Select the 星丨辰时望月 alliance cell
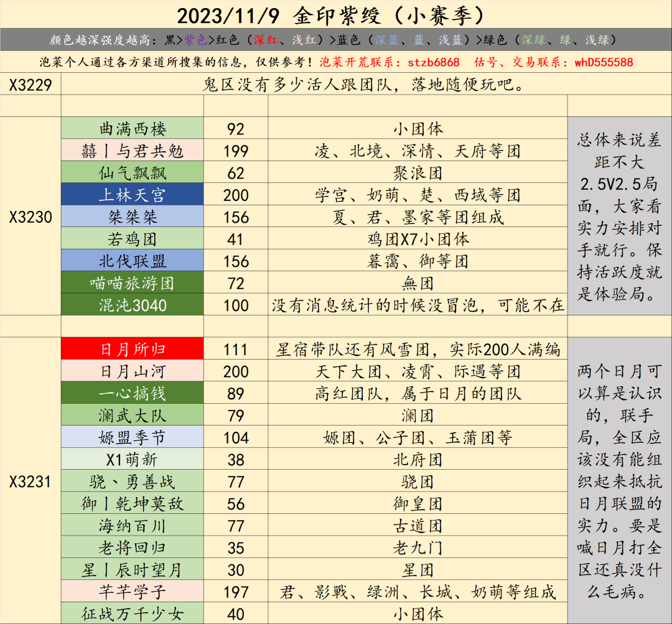 pyautogui.click(x=133, y=570)
